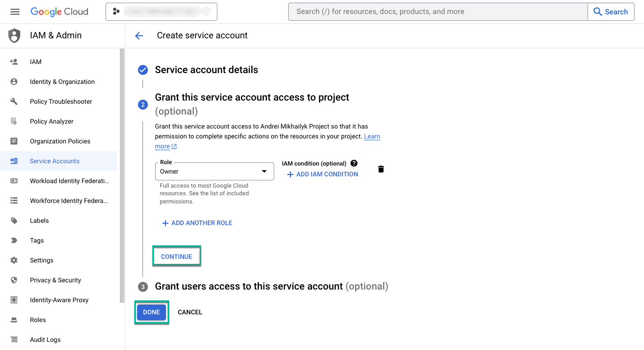
Task: Delete the Owner role with trash icon
Action: tap(381, 169)
